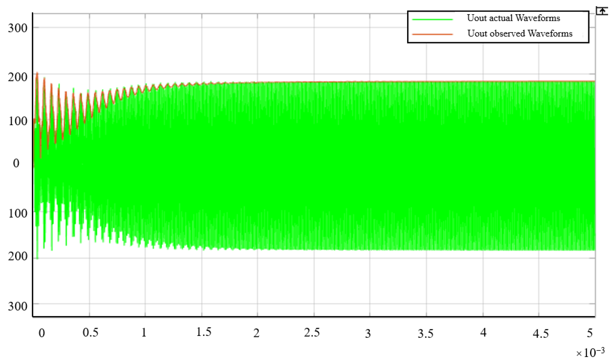Click the up-arrow maximize-axes icon above the plot
This screenshot has width=614, height=364.
point(602,11)
